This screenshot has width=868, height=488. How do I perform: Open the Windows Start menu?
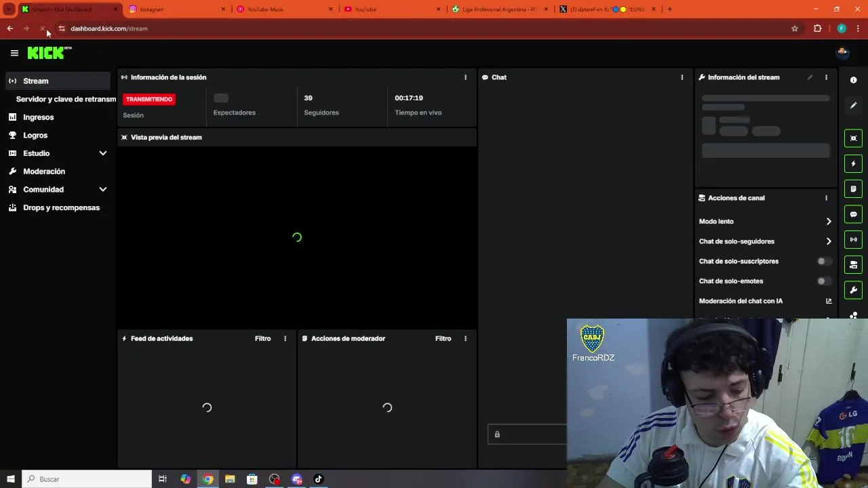pos(11,479)
